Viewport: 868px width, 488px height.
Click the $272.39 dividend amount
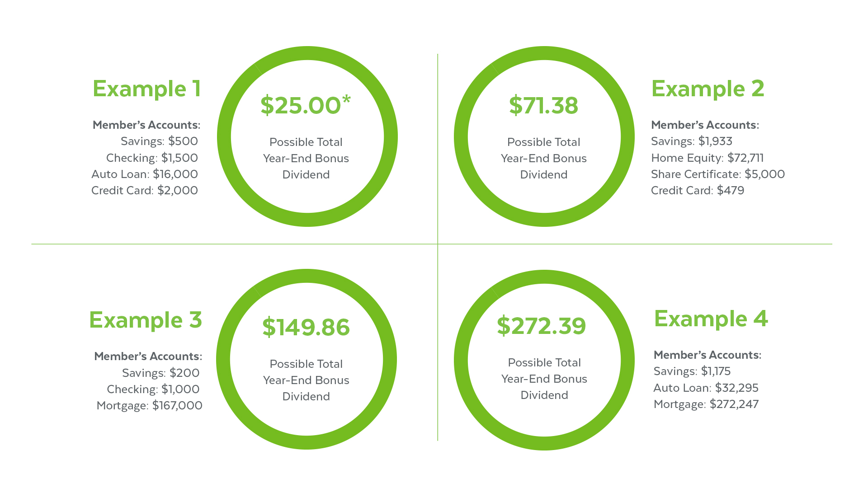coord(541,326)
